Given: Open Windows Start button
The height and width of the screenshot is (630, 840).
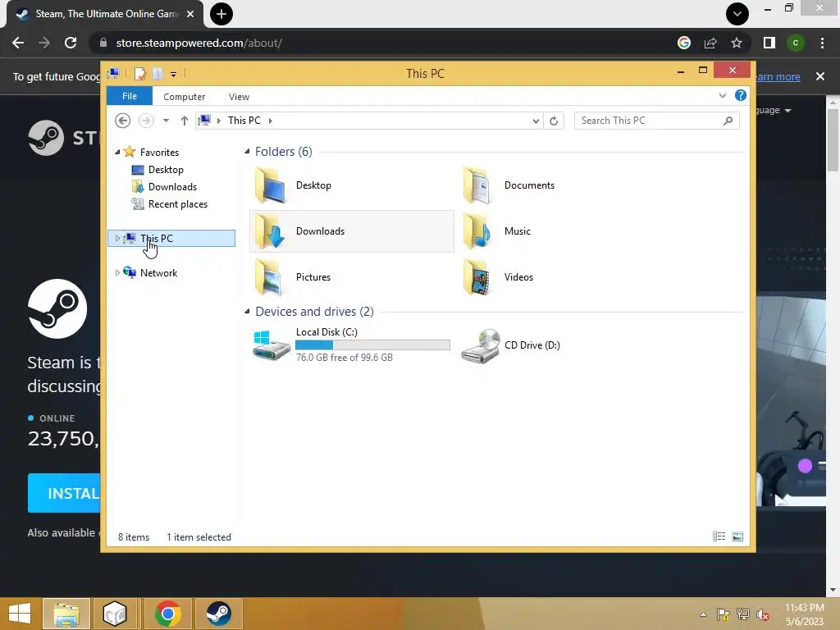Looking at the screenshot, I should [20, 614].
